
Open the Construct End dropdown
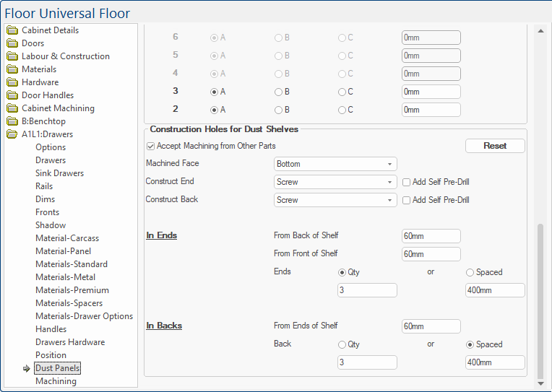[x=335, y=182]
